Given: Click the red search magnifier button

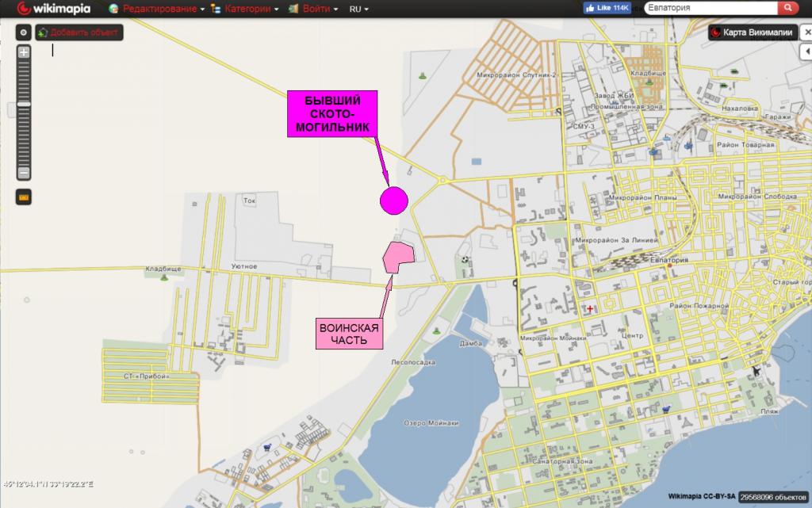Looking at the screenshot, I should (787, 8).
